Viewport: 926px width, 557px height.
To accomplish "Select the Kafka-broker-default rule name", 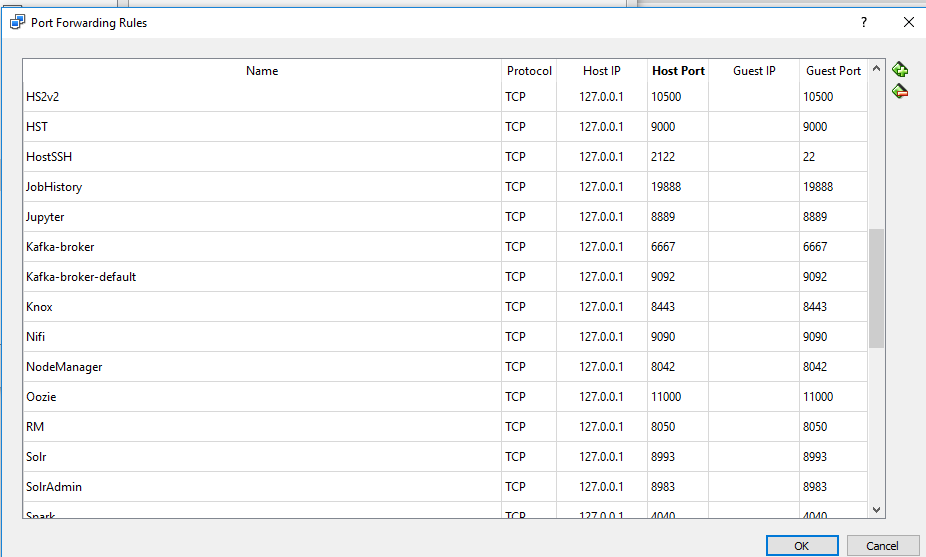I will 81,277.
